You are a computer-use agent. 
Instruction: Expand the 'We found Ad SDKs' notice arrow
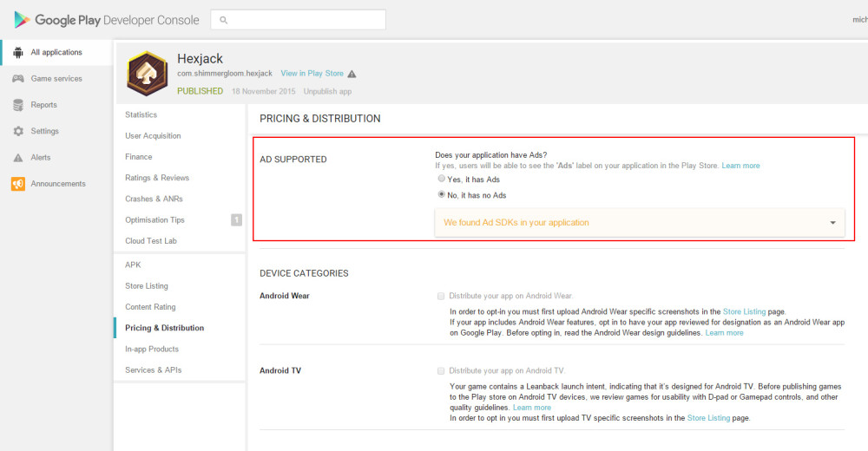point(832,222)
